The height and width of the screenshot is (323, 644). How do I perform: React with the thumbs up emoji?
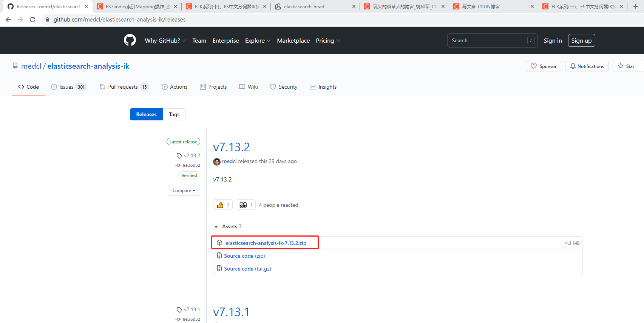[223, 205]
